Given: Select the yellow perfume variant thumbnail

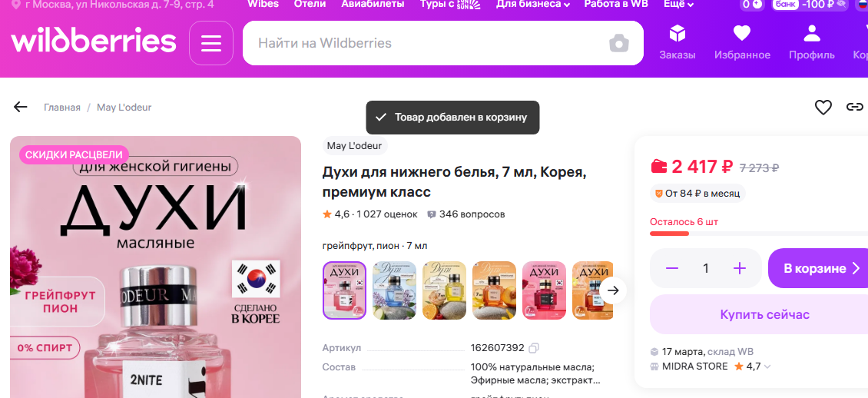Looking at the screenshot, I should [444, 290].
